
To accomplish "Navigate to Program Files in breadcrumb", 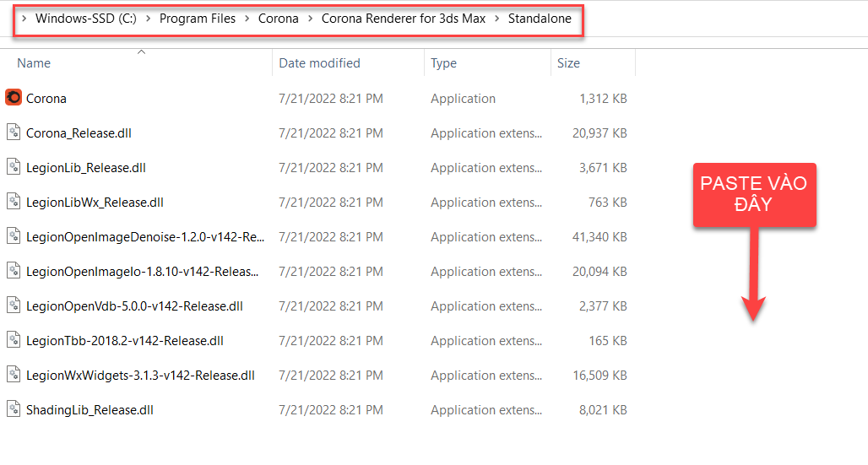I will tap(198, 19).
